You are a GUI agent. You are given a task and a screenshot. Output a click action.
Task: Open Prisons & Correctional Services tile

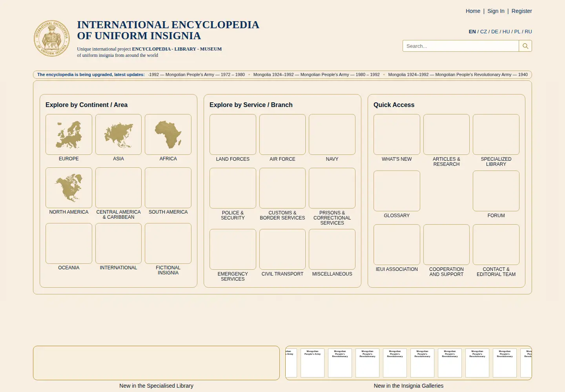click(x=332, y=188)
